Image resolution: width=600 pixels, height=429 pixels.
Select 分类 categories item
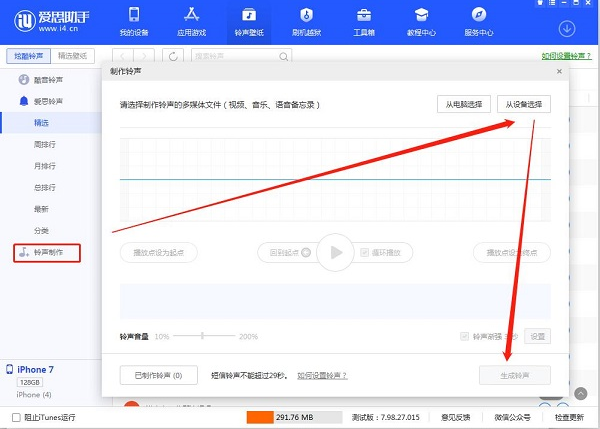coord(41,230)
